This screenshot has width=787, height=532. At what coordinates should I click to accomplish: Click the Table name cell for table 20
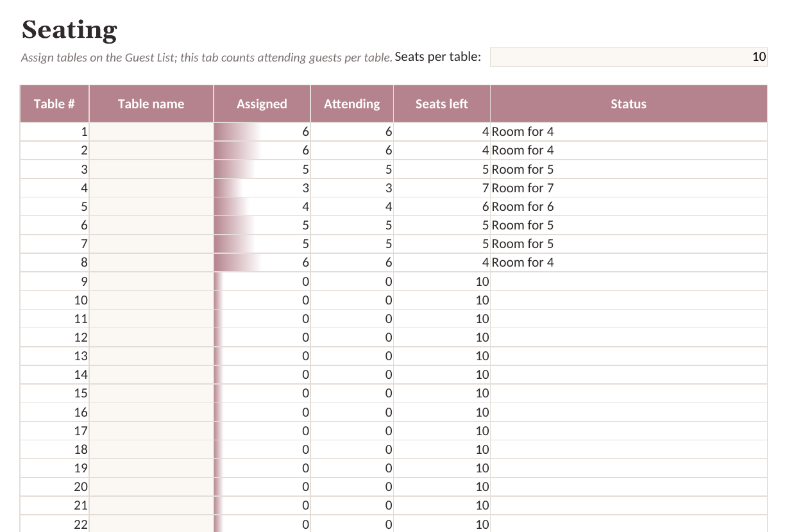tap(151, 486)
